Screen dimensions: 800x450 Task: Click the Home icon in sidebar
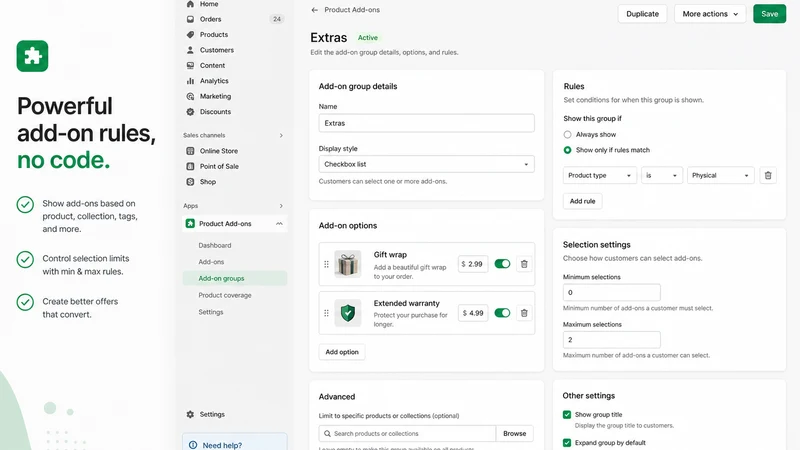pos(190,4)
